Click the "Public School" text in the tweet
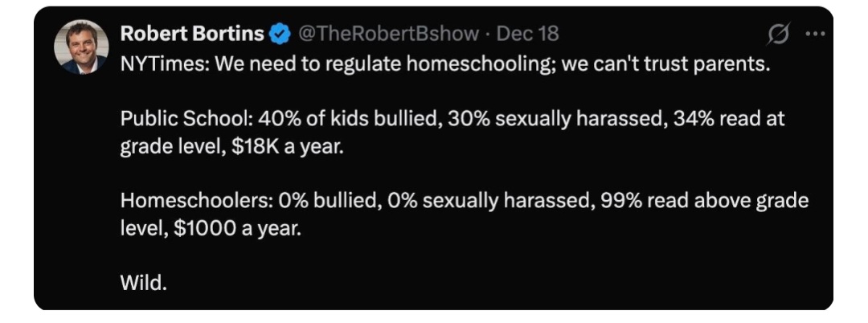868x323 pixels. (x=174, y=119)
